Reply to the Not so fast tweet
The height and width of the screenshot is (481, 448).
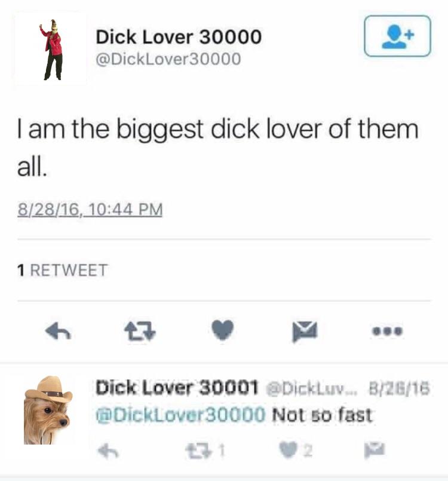point(108,451)
